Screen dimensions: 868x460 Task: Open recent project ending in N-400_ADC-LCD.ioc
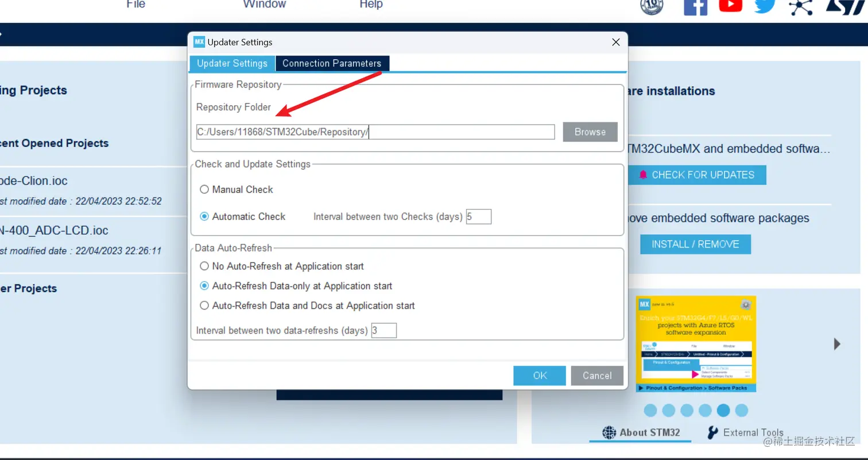(55, 230)
